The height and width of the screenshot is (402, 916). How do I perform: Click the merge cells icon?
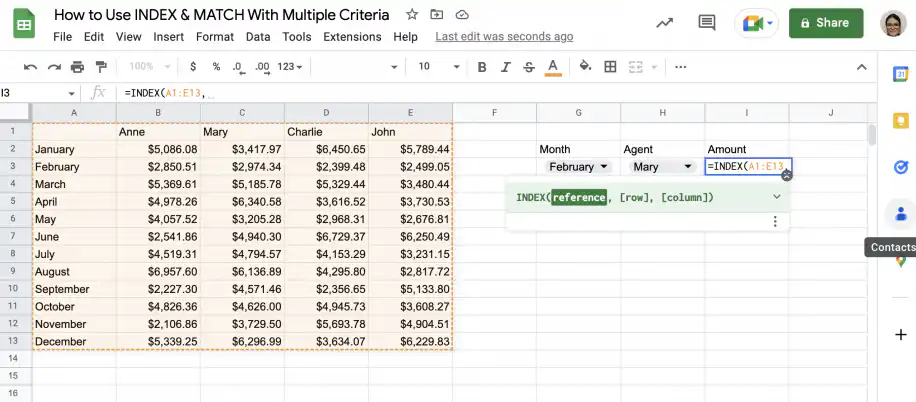coord(635,67)
